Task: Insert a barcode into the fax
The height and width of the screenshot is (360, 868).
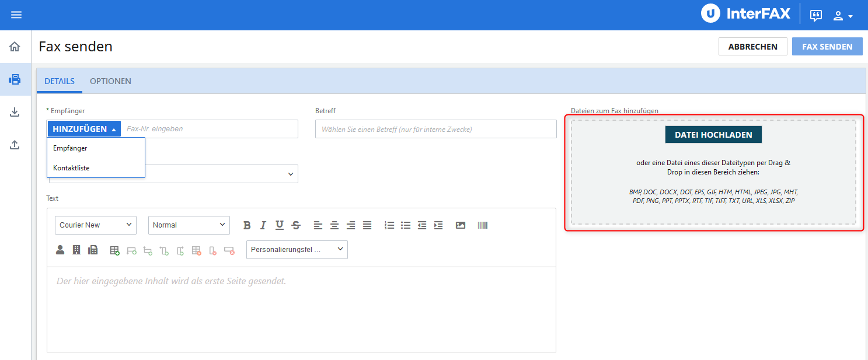Action: (483, 225)
